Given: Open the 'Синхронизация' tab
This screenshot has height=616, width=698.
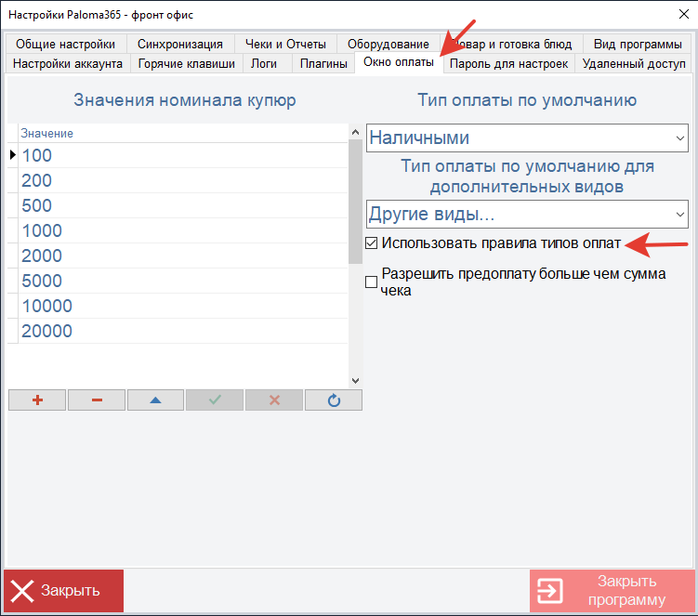Looking at the screenshot, I should 179,44.
